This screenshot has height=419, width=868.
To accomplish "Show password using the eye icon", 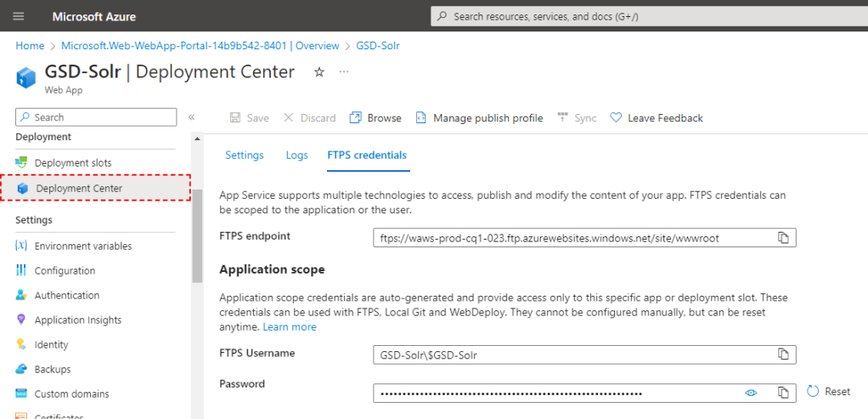I will pyautogui.click(x=751, y=393).
